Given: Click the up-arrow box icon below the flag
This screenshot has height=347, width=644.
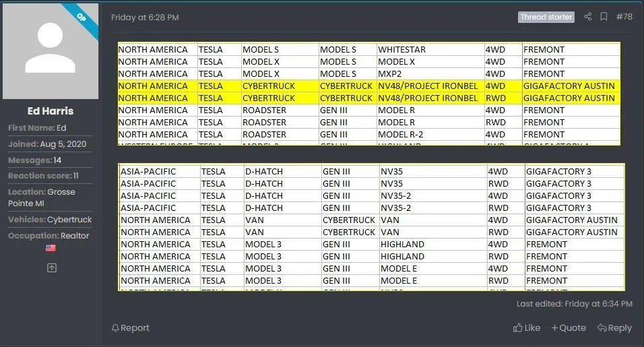Looking at the screenshot, I should [51, 267].
